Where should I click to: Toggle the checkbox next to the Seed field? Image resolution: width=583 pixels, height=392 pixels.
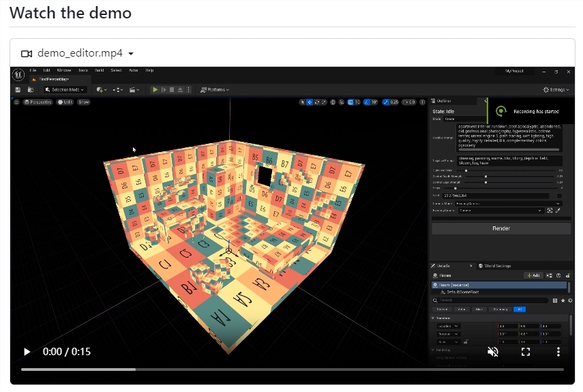click(x=559, y=196)
